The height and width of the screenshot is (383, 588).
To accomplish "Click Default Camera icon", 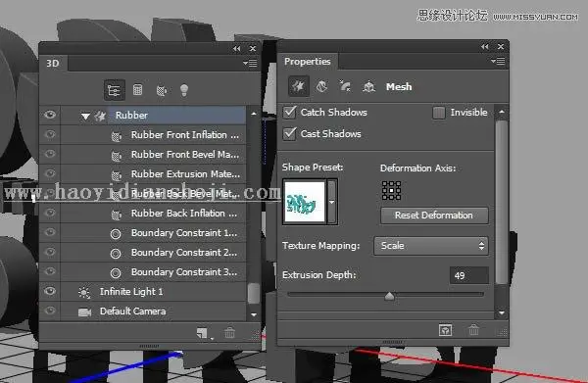I will click(x=84, y=311).
